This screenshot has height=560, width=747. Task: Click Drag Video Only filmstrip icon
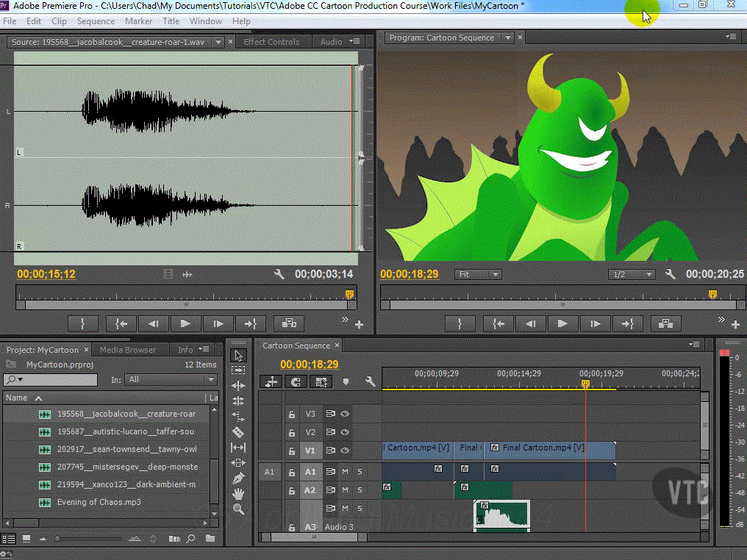(168, 274)
